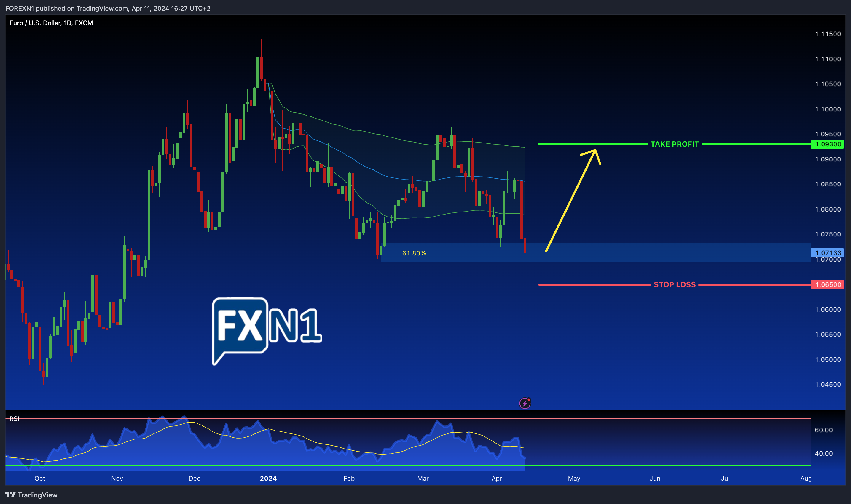Click the STOP LOSS label
Screen dimensions: 851x504
(675, 285)
